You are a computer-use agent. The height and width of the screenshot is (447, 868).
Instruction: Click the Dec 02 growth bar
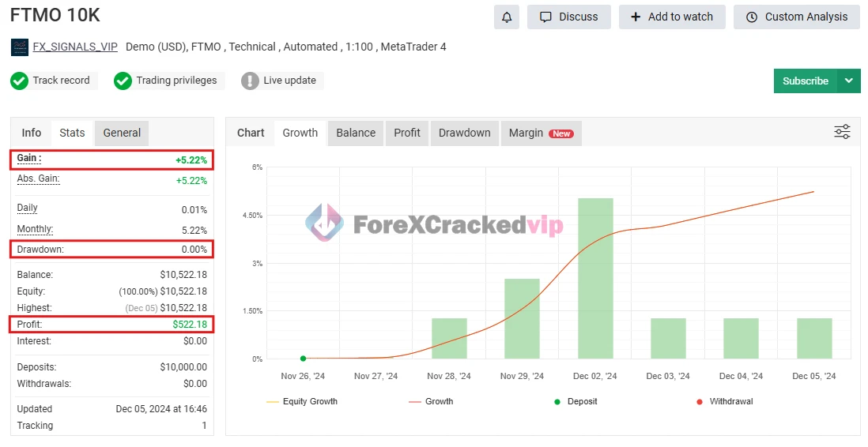click(595, 278)
